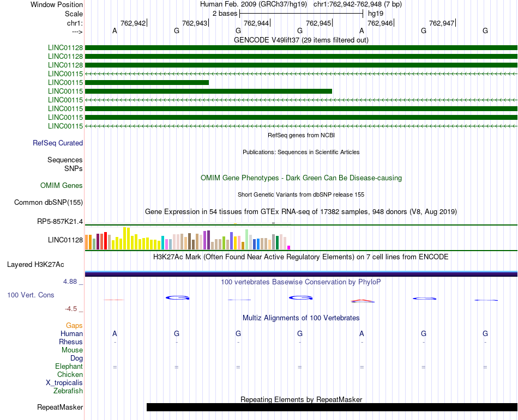
Task: Select the Chicken species label
Action: [70, 374]
